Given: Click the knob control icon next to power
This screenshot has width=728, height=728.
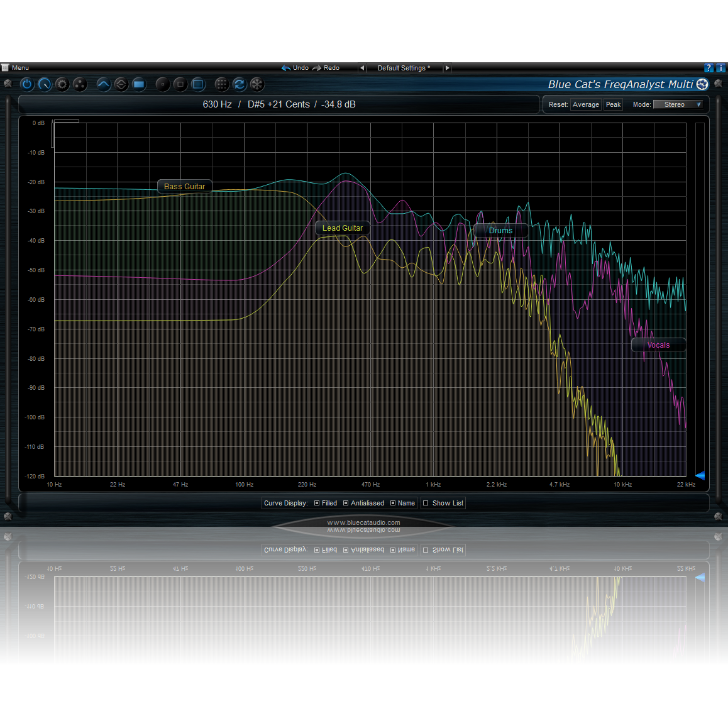Looking at the screenshot, I should pos(45,84).
